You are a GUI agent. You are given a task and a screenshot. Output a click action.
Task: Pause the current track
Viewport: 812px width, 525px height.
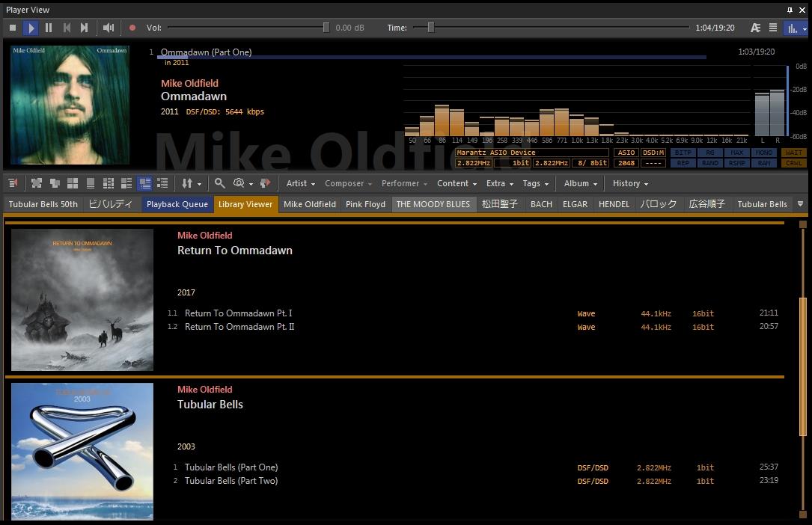click(x=49, y=28)
